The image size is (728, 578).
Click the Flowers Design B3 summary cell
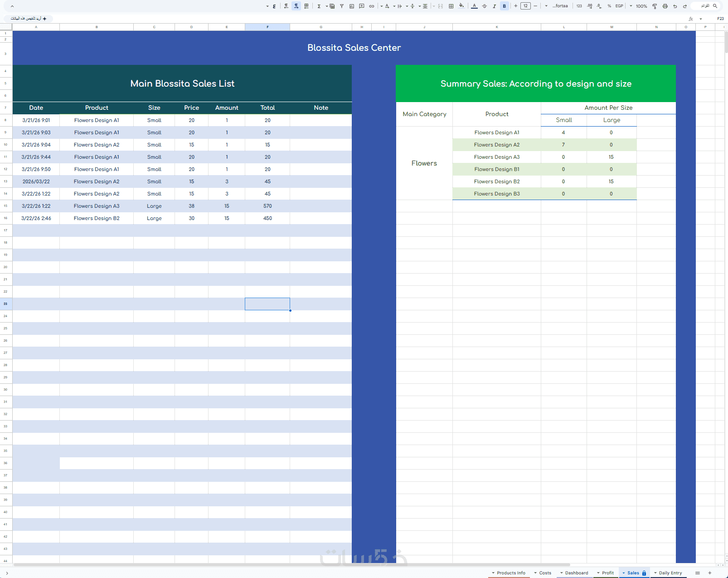(x=497, y=194)
